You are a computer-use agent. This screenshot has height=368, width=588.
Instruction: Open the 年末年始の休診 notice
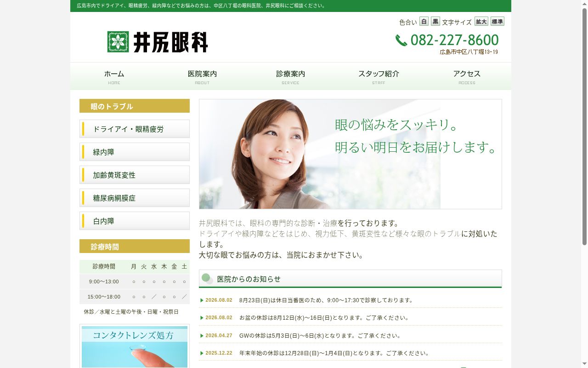tap(335, 353)
